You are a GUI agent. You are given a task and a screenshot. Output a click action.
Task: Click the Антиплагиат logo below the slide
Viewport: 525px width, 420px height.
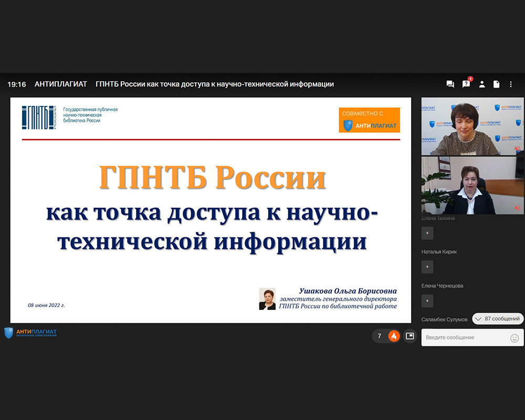point(30,333)
